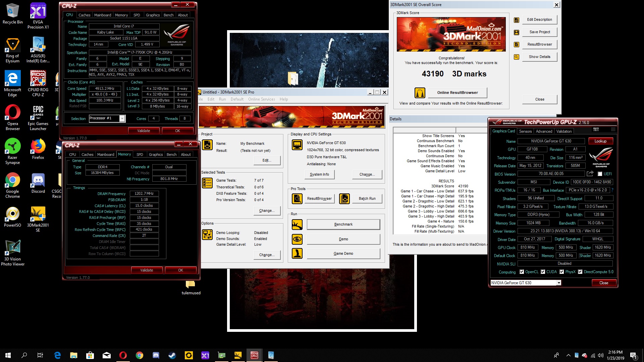Click the BIOS export share icon in GPU-Z

(x=590, y=174)
